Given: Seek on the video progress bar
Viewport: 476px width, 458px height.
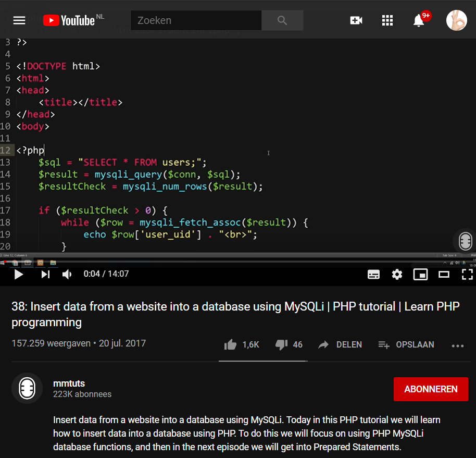Looking at the screenshot, I should click(238, 261).
